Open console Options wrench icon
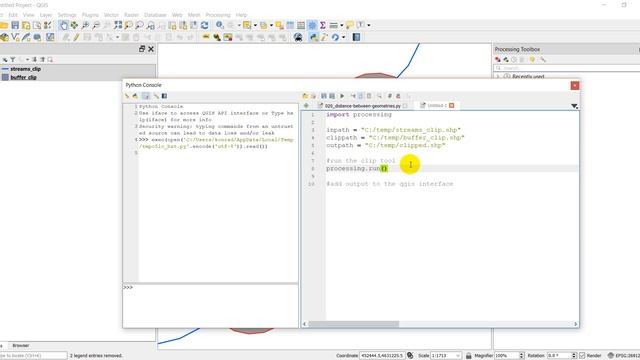Screen dimensions: 640x360 tap(156, 96)
